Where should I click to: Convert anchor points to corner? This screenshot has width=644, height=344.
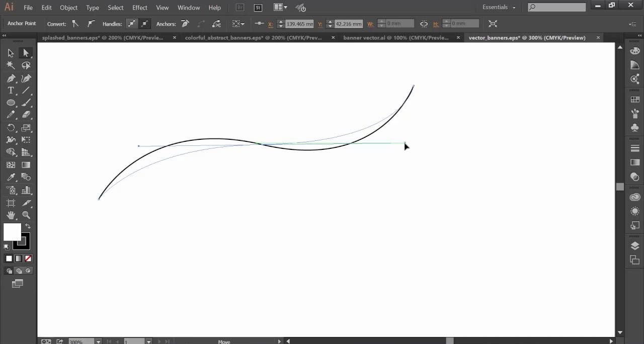(75, 24)
